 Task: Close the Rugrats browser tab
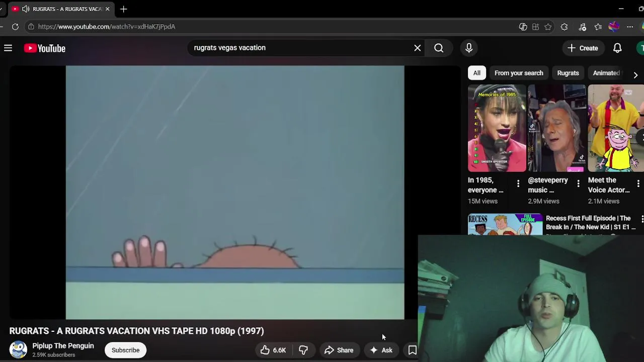click(107, 9)
